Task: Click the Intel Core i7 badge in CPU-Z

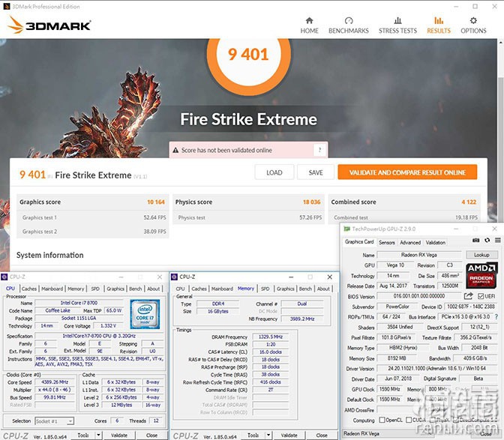Action: click(145, 314)
